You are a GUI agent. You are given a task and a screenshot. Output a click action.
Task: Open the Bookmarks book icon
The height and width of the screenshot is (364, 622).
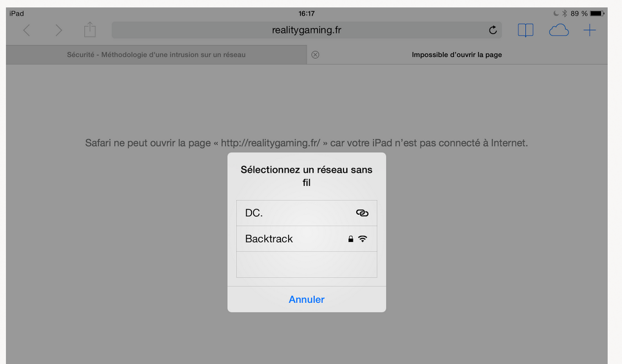[526, 31]
